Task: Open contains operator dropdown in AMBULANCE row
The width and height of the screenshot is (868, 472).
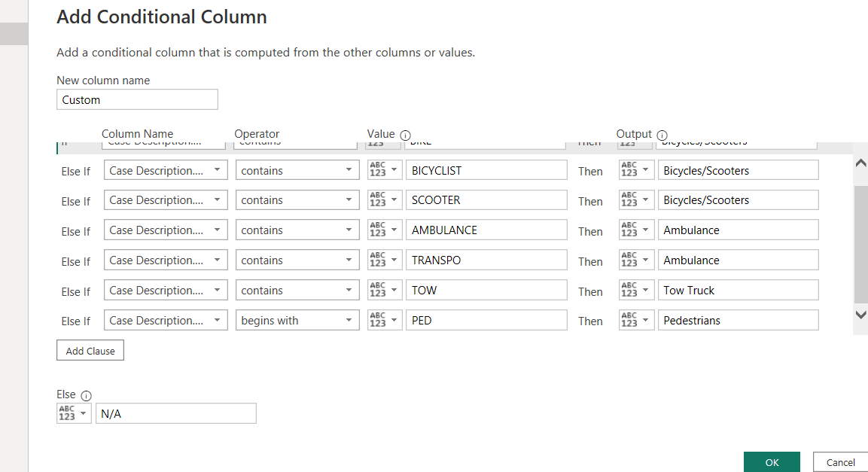Action: 297,230
